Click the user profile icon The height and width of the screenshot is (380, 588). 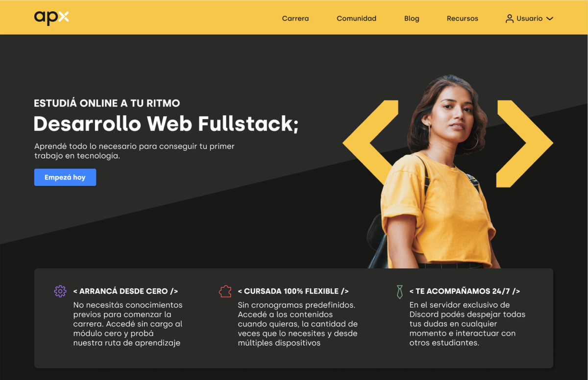[510, 19]
